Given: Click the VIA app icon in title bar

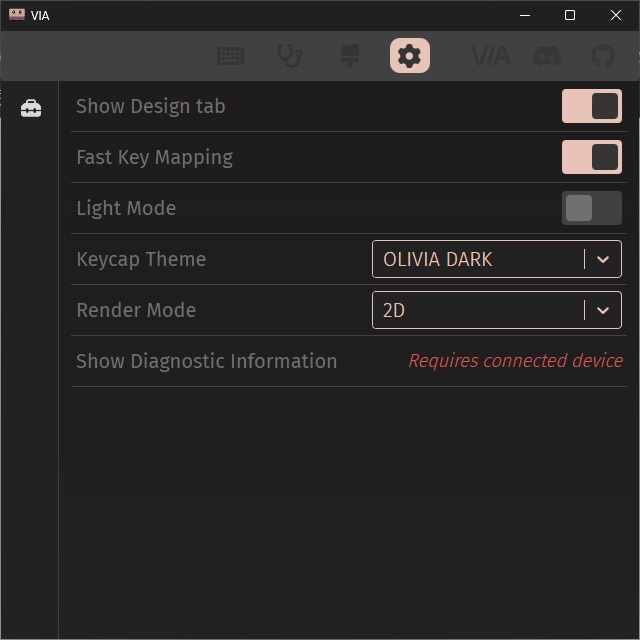Looking at the screenshot, I should [x=17, y=15].
